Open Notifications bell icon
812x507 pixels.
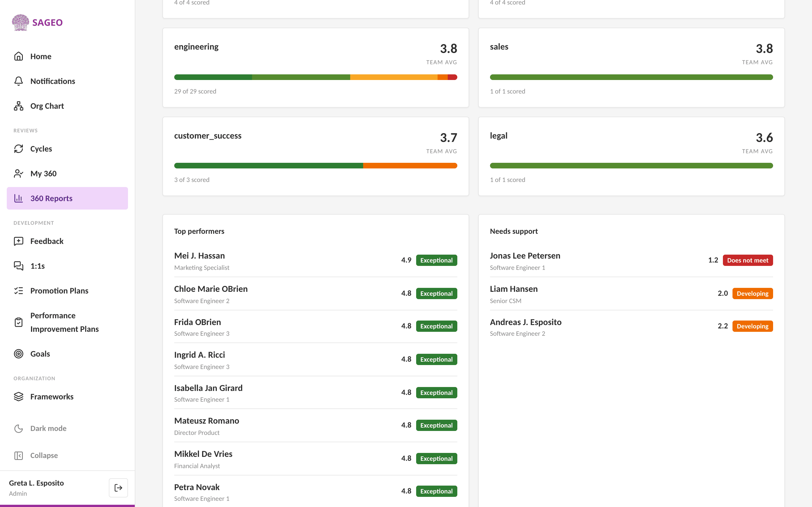[x=18, y=81]
